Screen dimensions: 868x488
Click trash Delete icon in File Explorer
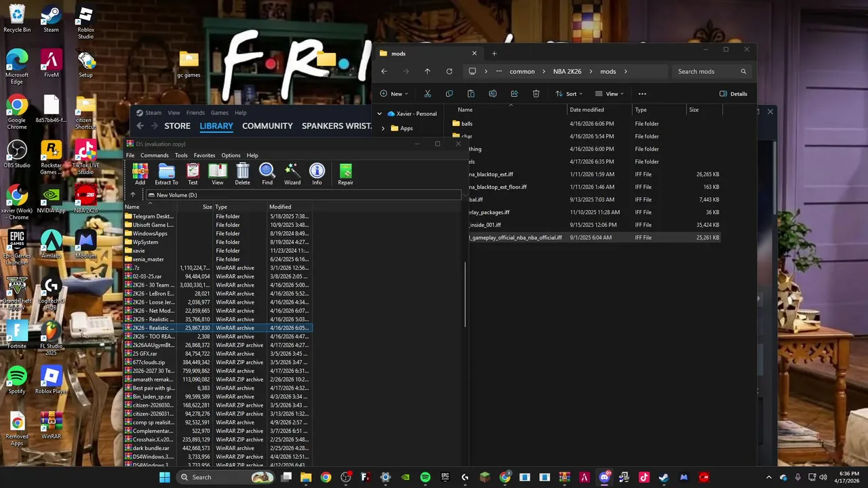pos(536,94)
